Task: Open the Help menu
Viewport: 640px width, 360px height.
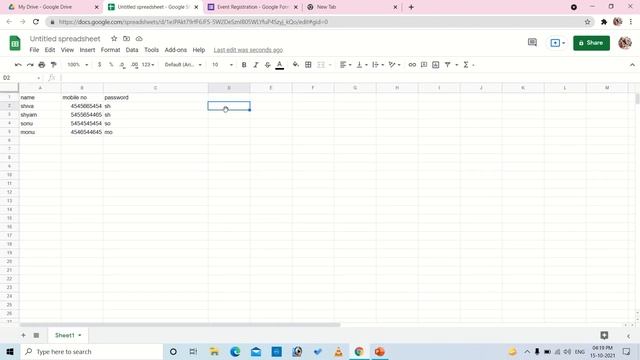Action: click(199, 50)
